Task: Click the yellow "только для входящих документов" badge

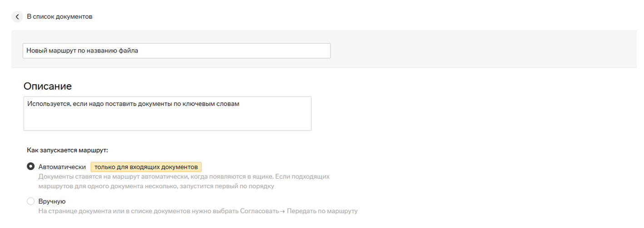Action: (146, 167)
